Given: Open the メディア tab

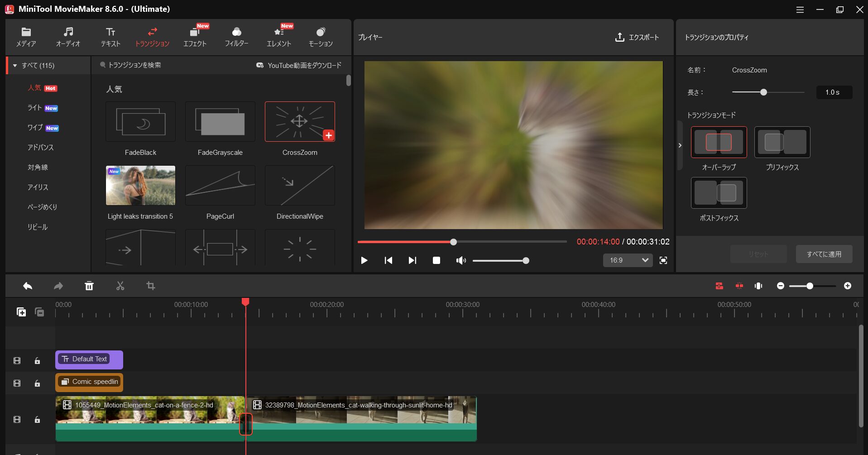Looking at the screenshot, I should [x=26, y=37].
